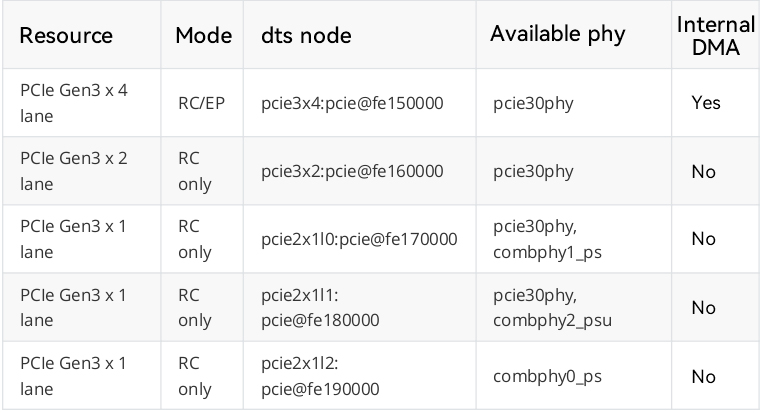760x413 pixels.
Task: Click the Internal DMA column header
Action: click(716, 36)
